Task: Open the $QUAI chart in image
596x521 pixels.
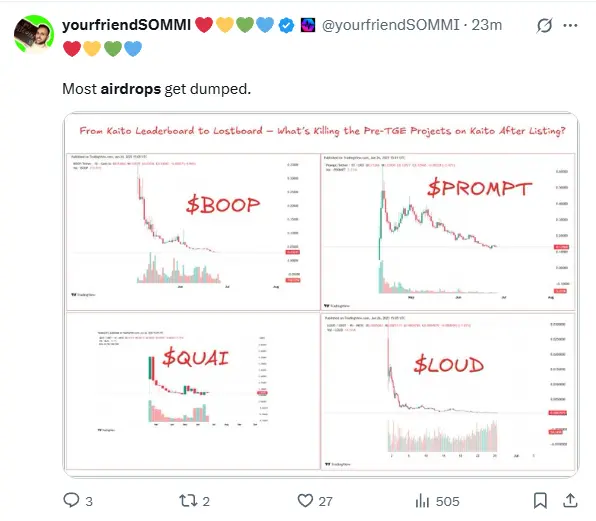Action: 193,391
